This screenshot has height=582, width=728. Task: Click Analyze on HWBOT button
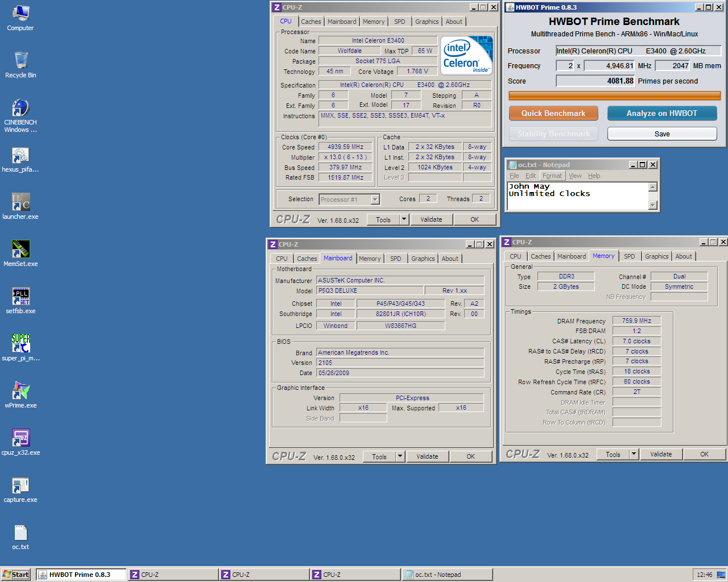[x=662, y=113]
